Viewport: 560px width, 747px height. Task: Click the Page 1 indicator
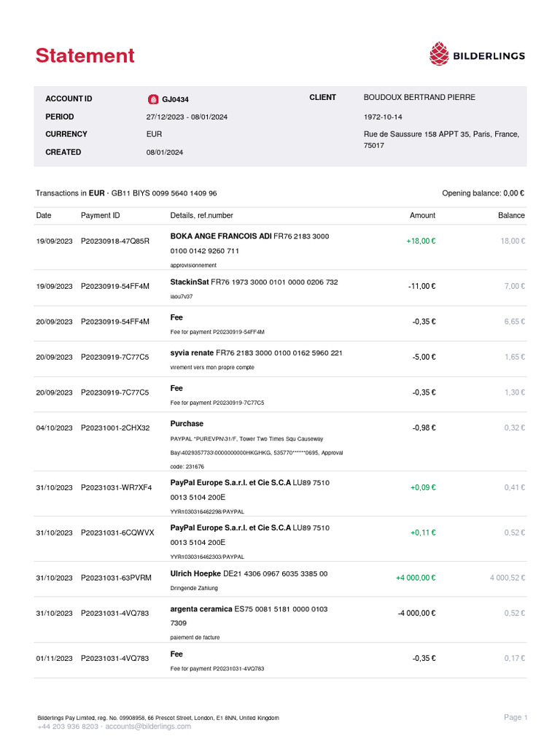pyautogui.click(x=516, y=718)
